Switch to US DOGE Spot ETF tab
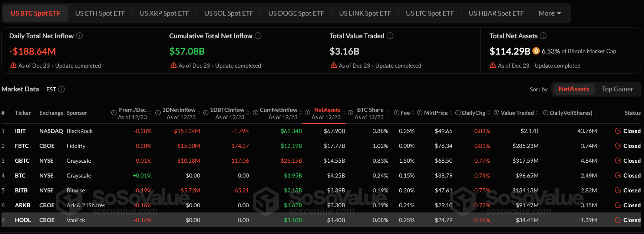 (296, 13)
